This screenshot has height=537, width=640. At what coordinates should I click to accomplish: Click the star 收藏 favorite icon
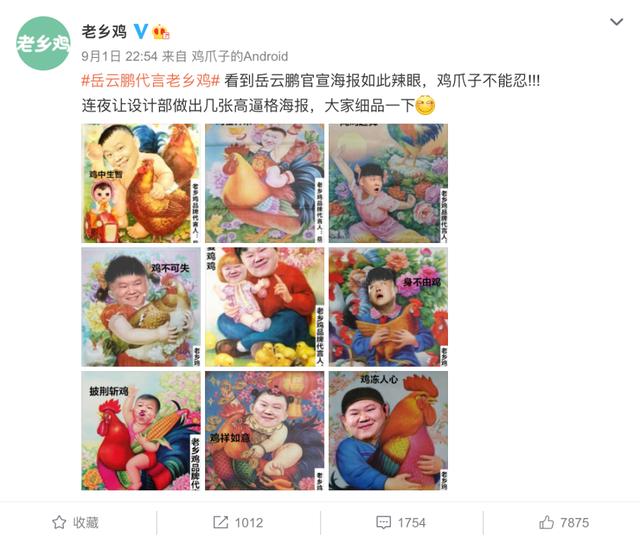point(59,522)
